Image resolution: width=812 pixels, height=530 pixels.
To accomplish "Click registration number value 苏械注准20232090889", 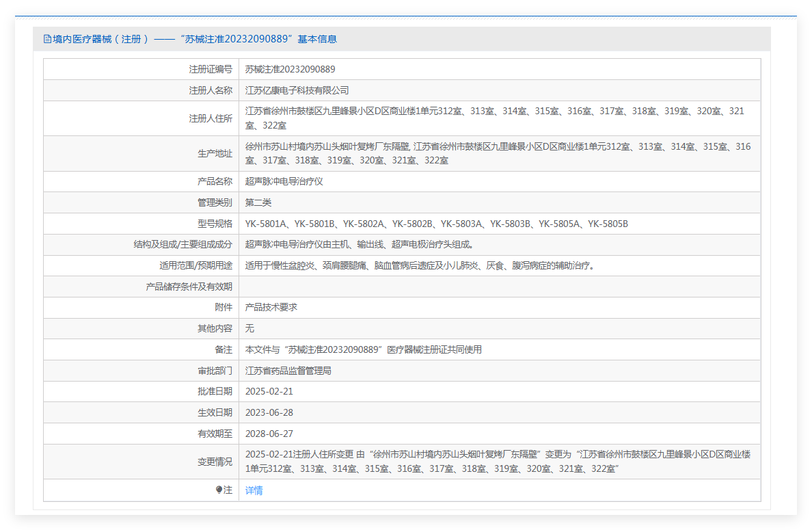I will [290, 69].
